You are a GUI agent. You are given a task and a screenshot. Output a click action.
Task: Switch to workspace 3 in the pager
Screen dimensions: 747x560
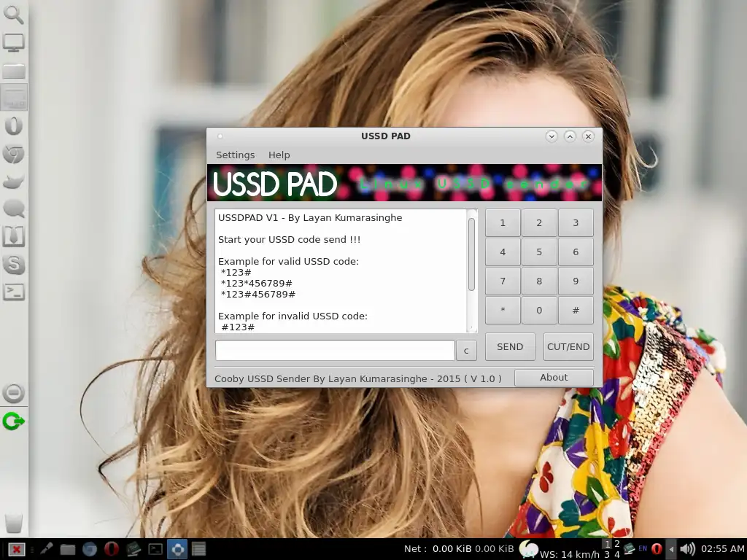tap(607, 554)
